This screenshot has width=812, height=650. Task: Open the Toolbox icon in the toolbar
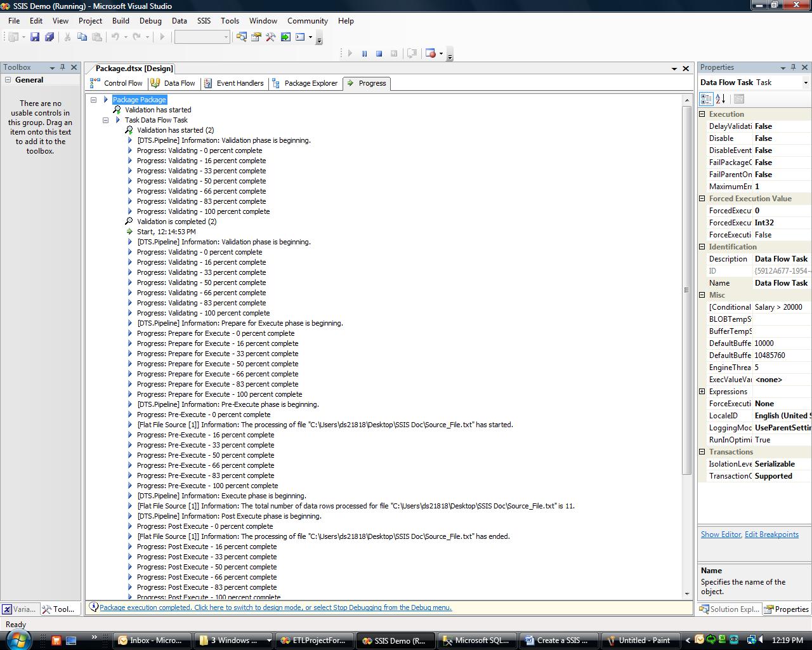pos(271,37)
